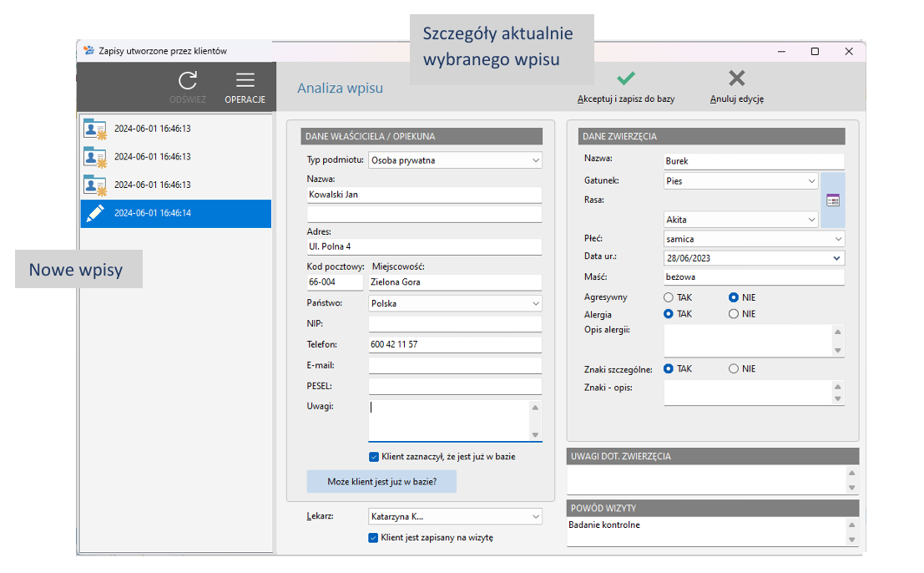Click 'Może klient jest już w bazie?' button
This screenshot has width=924, height=573.
tap(381, 482)
